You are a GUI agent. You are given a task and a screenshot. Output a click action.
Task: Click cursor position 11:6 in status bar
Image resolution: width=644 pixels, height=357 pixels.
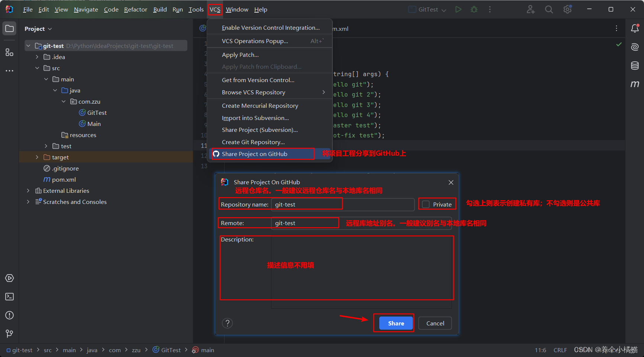540,350
